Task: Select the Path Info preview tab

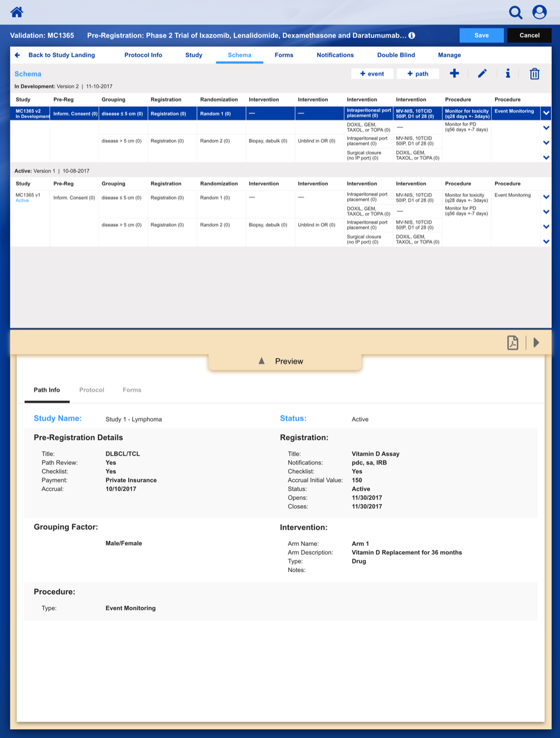Action: tap(47, 390)
